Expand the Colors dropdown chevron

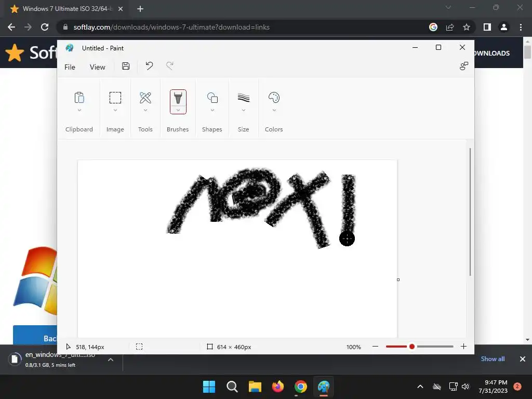pyautogui.click(x=274, y=110)
